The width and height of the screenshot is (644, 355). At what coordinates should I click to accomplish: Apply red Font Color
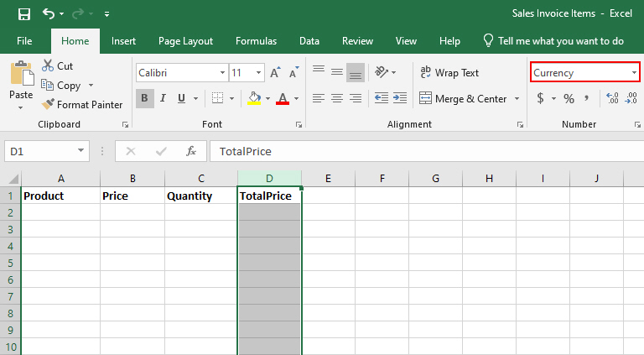pyautogui.click(x=283, y=98)
